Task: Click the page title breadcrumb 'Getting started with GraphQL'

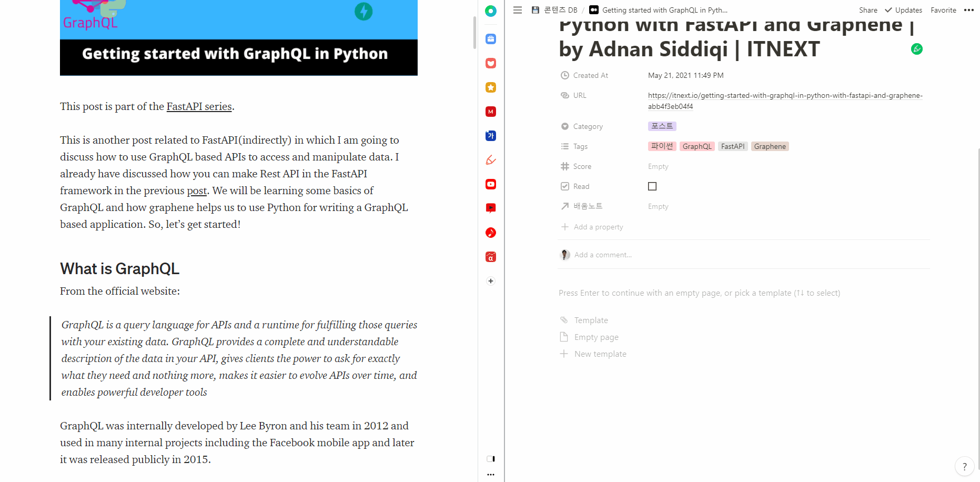Action: 659,10
